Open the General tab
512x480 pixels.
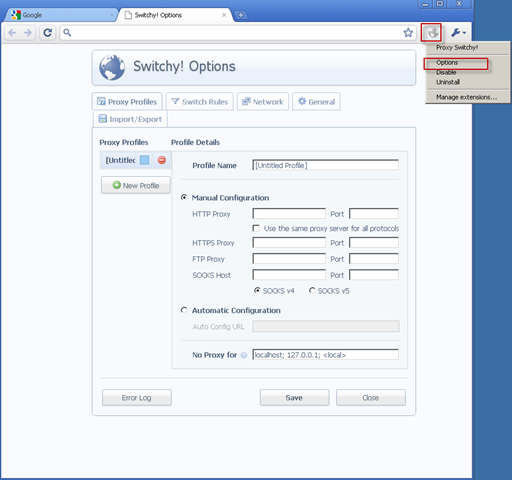316,102
